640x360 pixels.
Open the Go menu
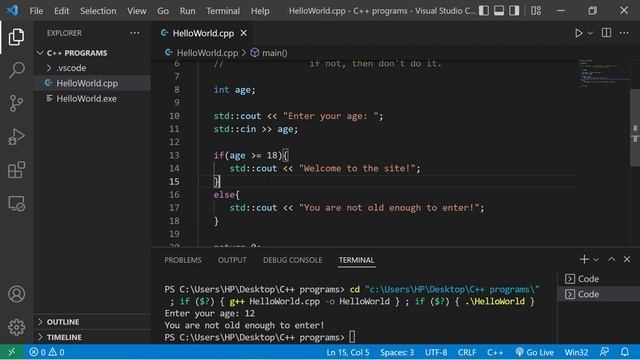coord(163,11)
